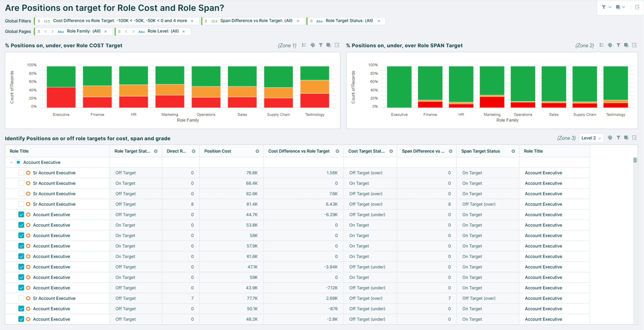Uncheck the Account Executive 53.8K row checkbox

tap(21, 225)
